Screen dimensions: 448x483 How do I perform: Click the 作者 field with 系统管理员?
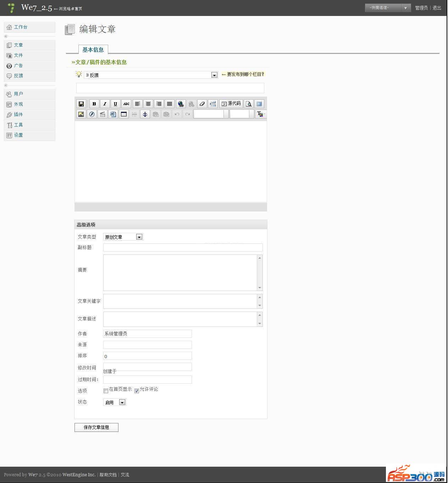click(148, 334)
